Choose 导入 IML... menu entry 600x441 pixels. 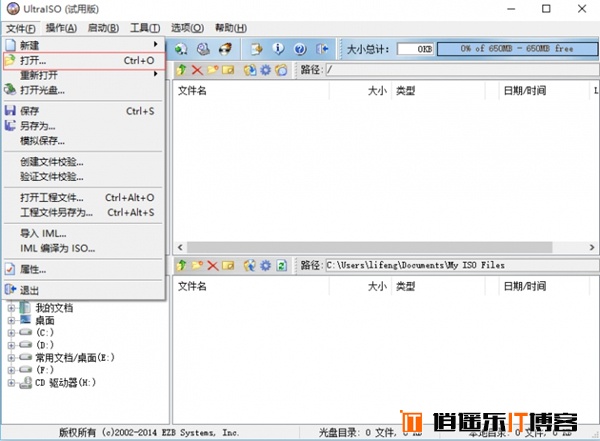(x=84, y=233)
